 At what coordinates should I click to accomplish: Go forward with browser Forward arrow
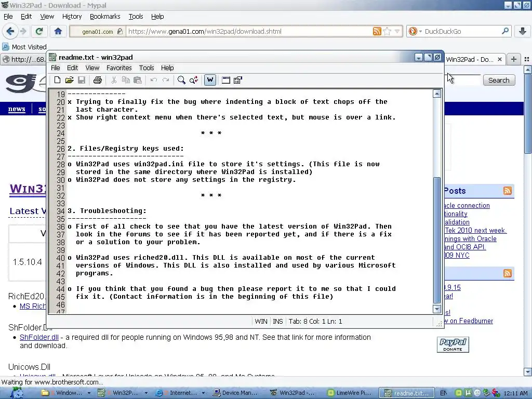(23, 31)
